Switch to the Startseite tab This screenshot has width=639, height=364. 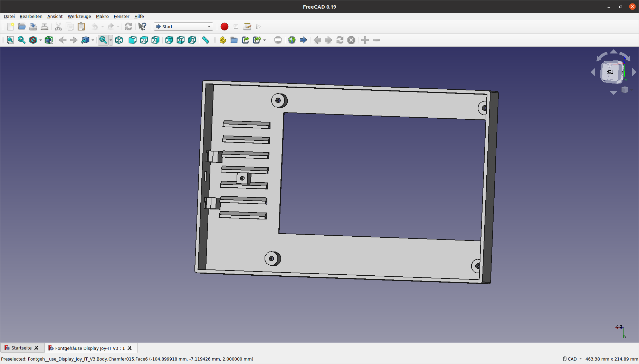tap(21, 348)
